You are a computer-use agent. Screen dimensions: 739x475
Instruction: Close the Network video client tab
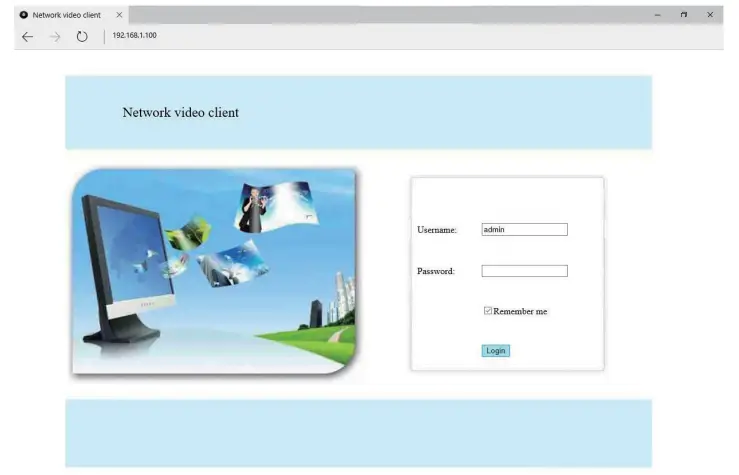click(x=119, y=15)
